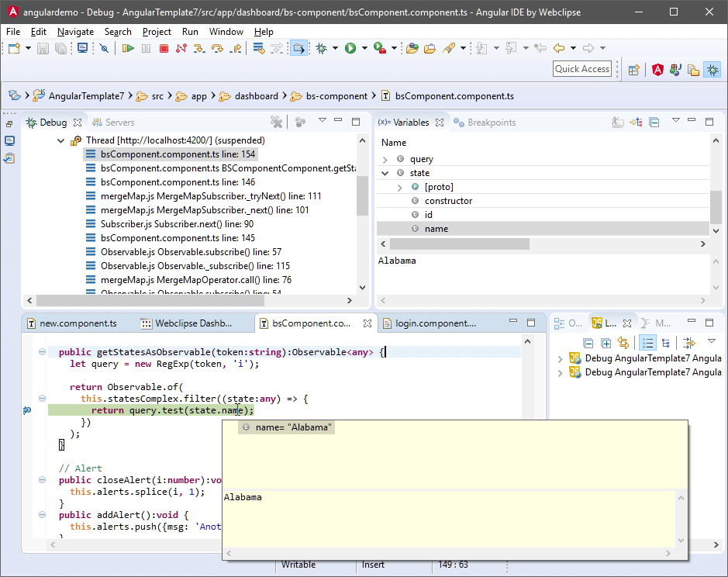
Task: Click the Suspend pause button
Action: click(x=146, y=48)
